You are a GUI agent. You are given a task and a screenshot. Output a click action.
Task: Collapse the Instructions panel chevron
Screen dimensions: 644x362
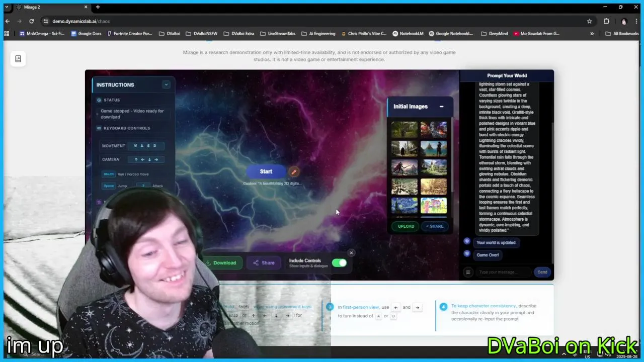(166, 84)
